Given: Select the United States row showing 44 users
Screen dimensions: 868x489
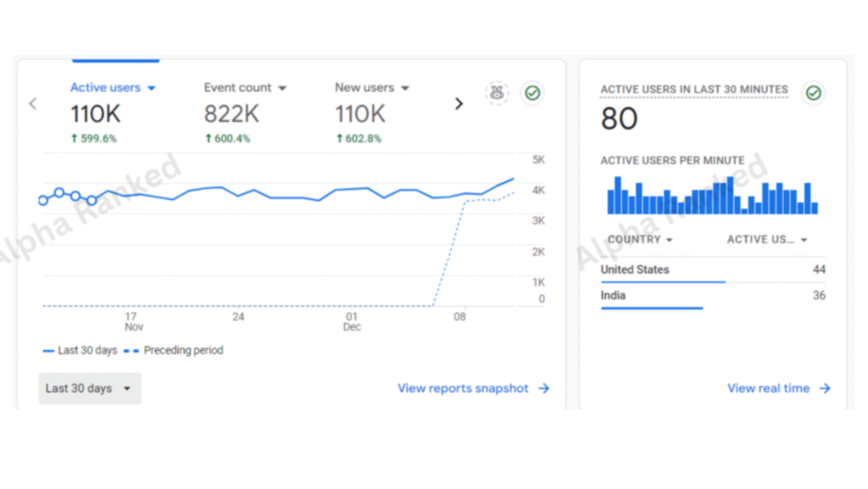Looking at the screenshot, I should click(712, 270).
